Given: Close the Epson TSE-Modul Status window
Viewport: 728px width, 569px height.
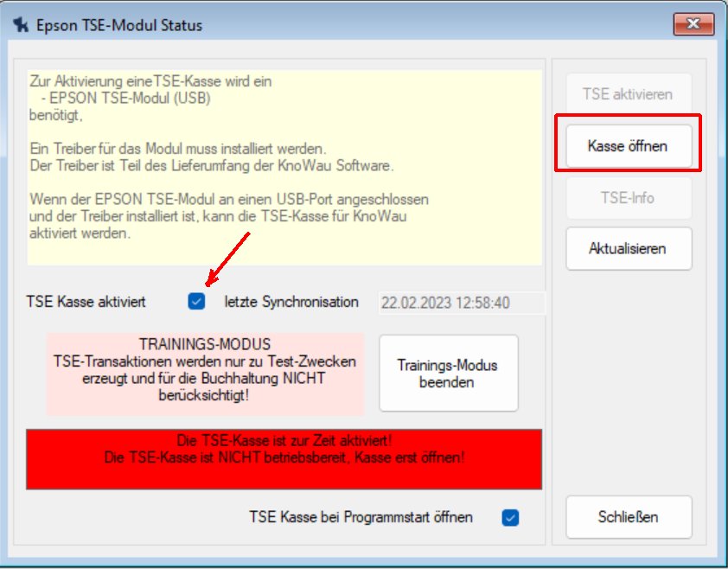Looking at the screenshot, I should click(692, 24).
